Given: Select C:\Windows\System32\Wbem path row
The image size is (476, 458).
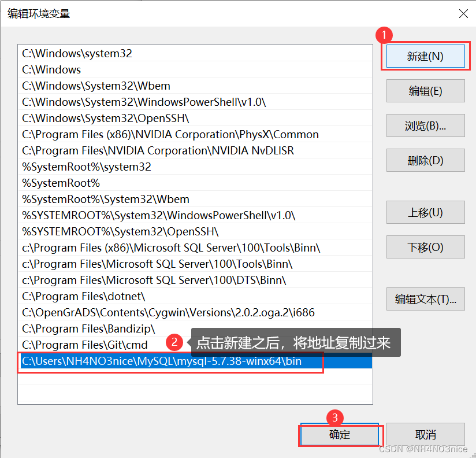Looking at the screenshot, I should pos(195,86).
